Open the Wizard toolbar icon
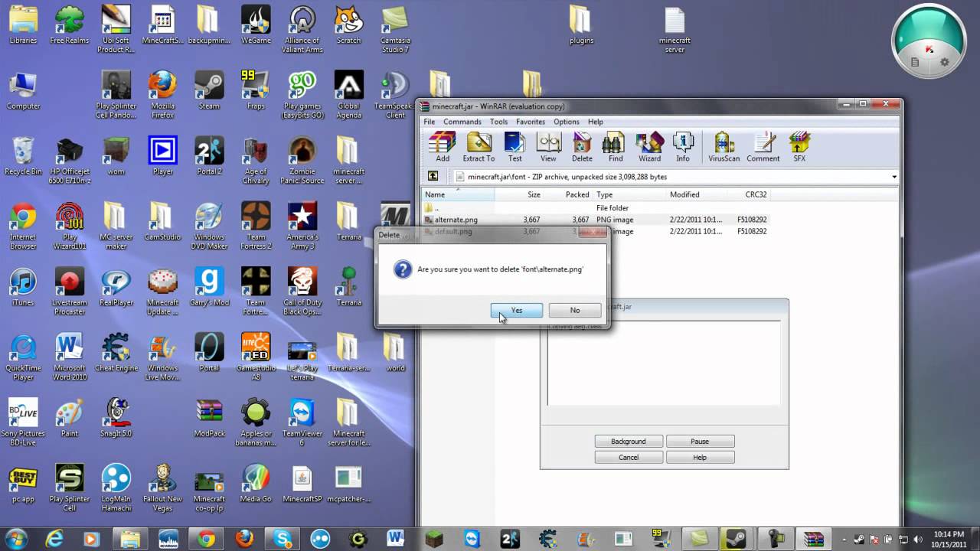This screenshot has width=980, height=551. [649, 147]
